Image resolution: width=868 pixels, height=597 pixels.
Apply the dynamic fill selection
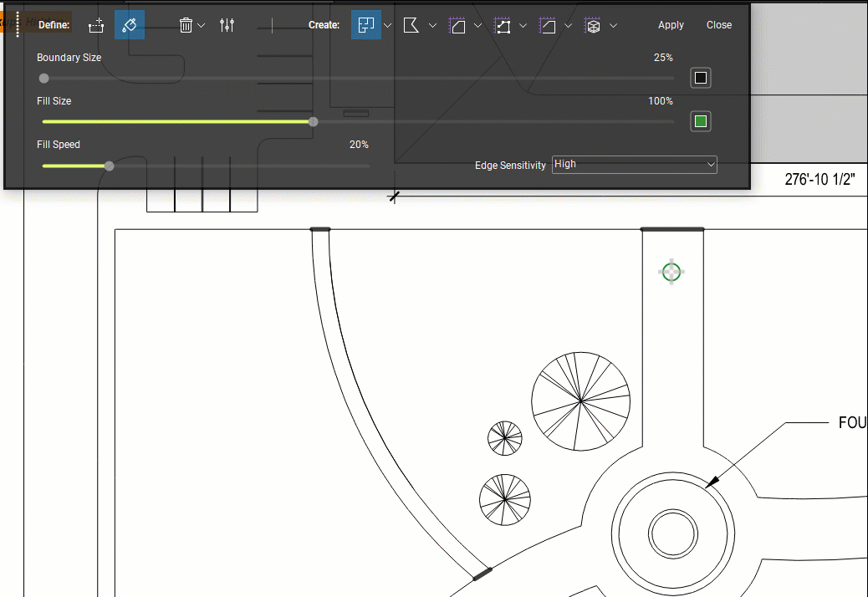[x=671, y=25]
